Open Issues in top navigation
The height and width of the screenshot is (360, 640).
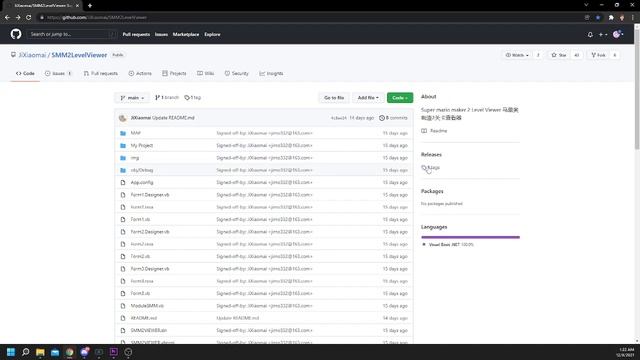tap(161, 34)
